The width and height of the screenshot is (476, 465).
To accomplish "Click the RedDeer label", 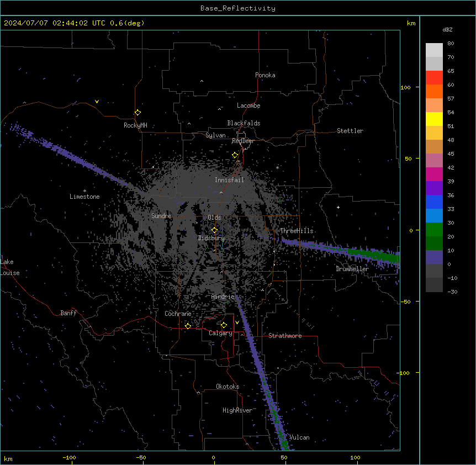I will tap(243, 141).
